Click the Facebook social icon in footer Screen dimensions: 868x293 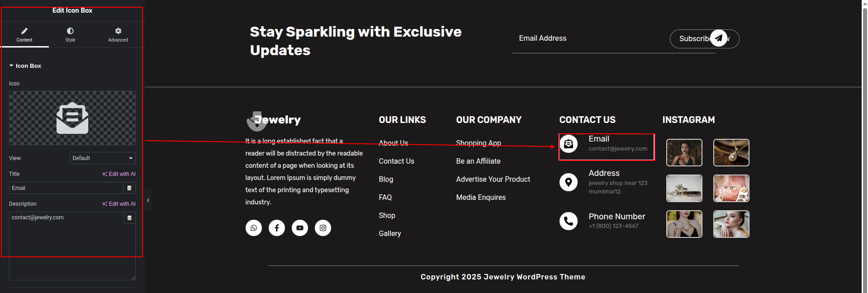[277, 228]
